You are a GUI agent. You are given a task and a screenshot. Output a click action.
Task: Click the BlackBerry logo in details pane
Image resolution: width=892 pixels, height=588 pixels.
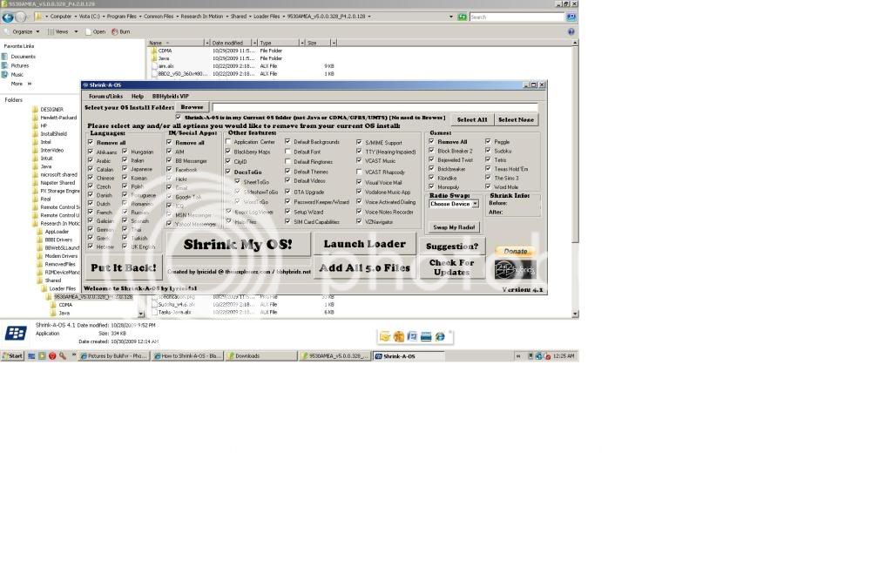tap(16, 333)
